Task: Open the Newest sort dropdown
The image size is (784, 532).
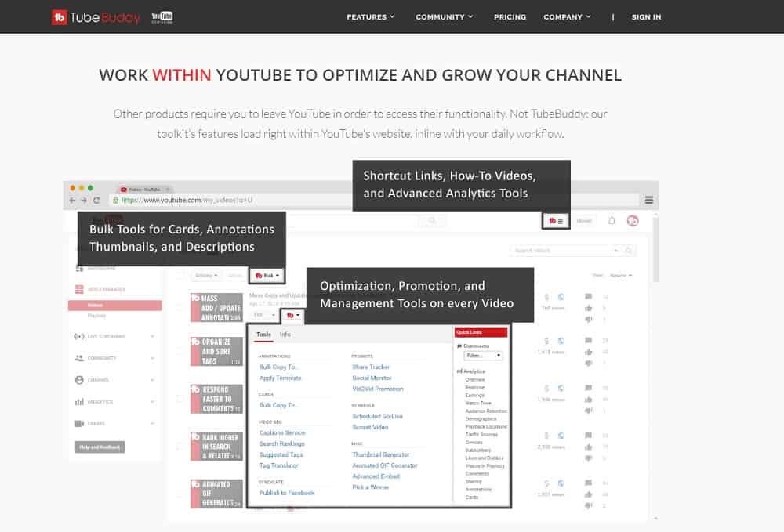Action: [x=620, y=276]
